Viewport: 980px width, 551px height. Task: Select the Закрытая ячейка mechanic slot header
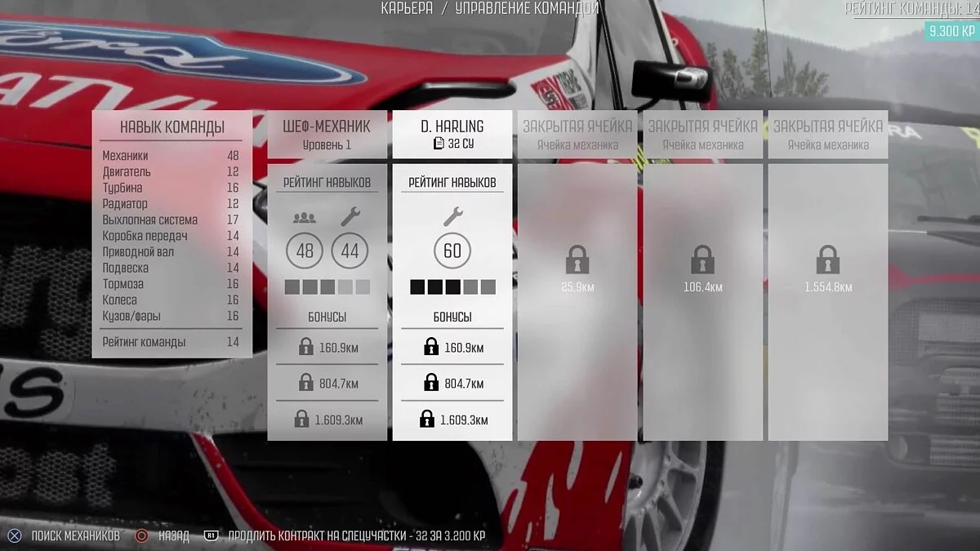pos(579,125)
